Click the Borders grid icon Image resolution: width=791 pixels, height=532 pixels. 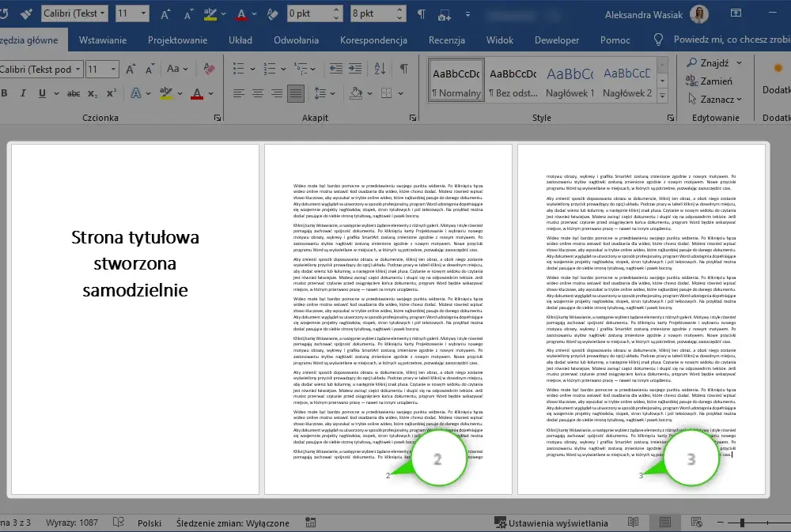[387, 93]
